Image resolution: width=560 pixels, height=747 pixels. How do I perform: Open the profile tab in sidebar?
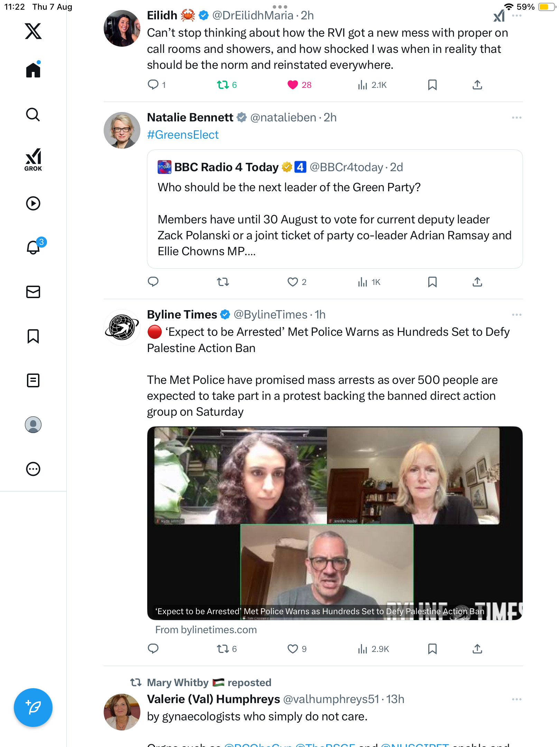[x=33, y=425]
